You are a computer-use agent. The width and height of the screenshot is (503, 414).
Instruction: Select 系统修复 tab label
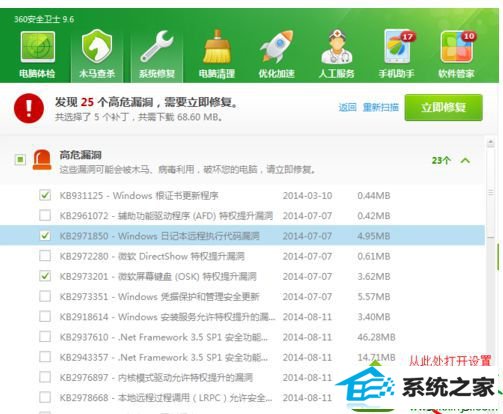pyautogui.click(x=157, y=74)
